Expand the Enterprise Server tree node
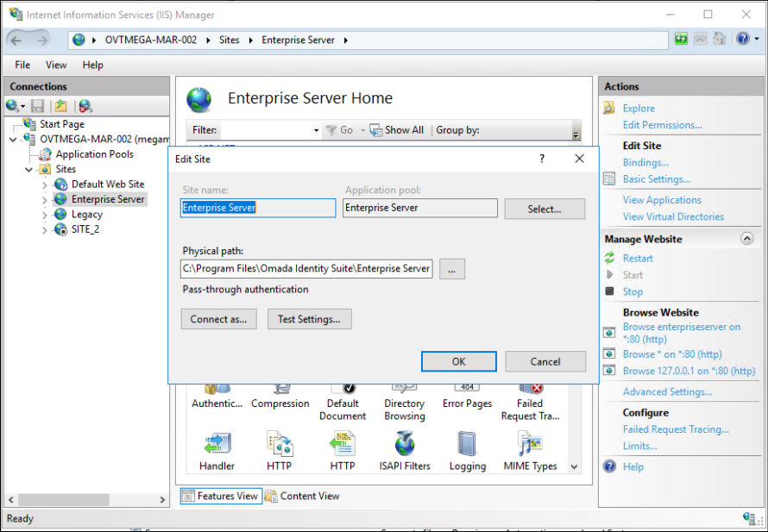Screen dimensions: 768x532 [45, 200]
